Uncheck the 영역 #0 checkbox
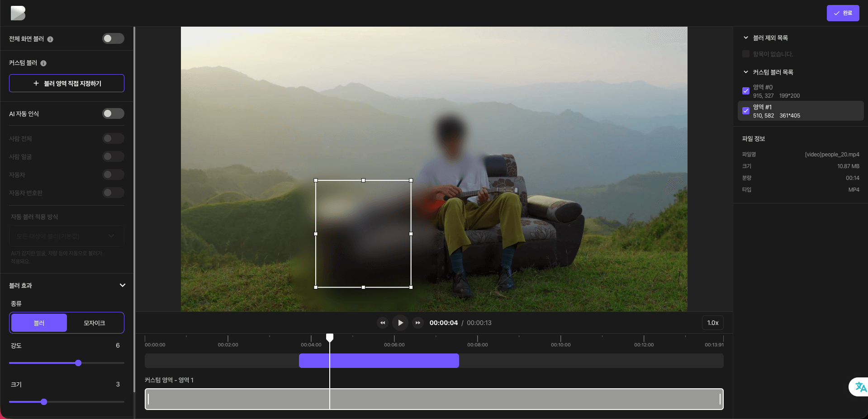The height and width of the screenshot is (419, 868). (746, 91)
